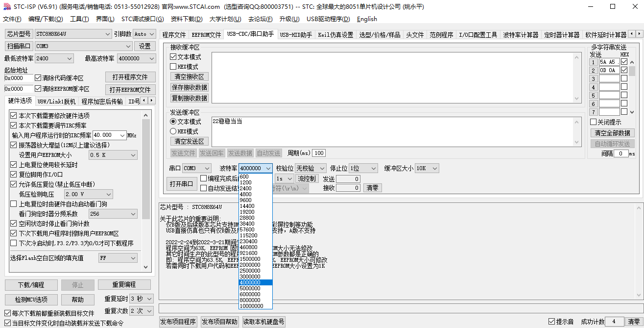Click 打开程序文件 button

(130, 77)
